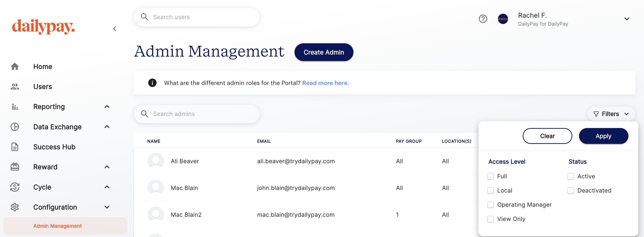Image resolution: width=644 pixels, height=237 pixels.
Task: Check the Full access level box
Action: pos(491,176)
